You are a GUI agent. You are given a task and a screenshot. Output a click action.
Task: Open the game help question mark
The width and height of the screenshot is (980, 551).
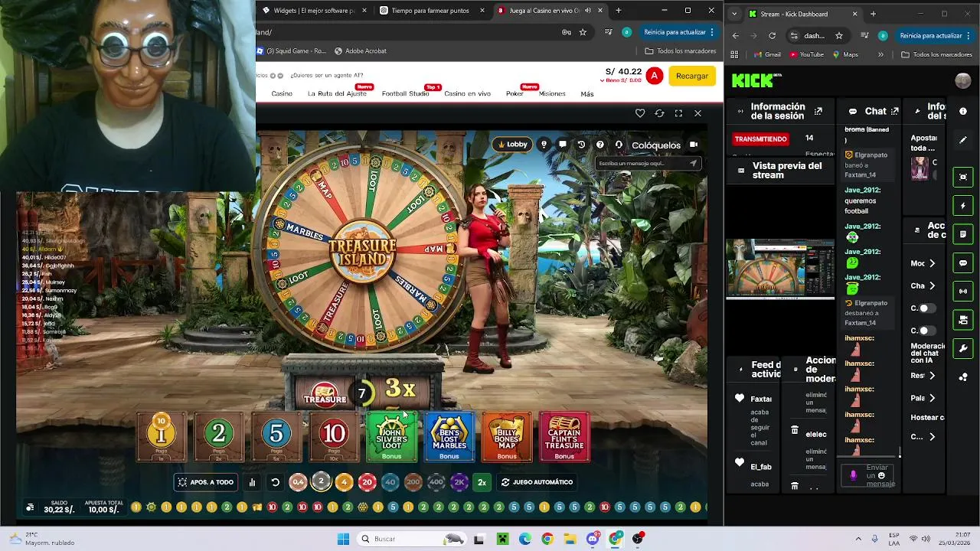tap(600, 145)
